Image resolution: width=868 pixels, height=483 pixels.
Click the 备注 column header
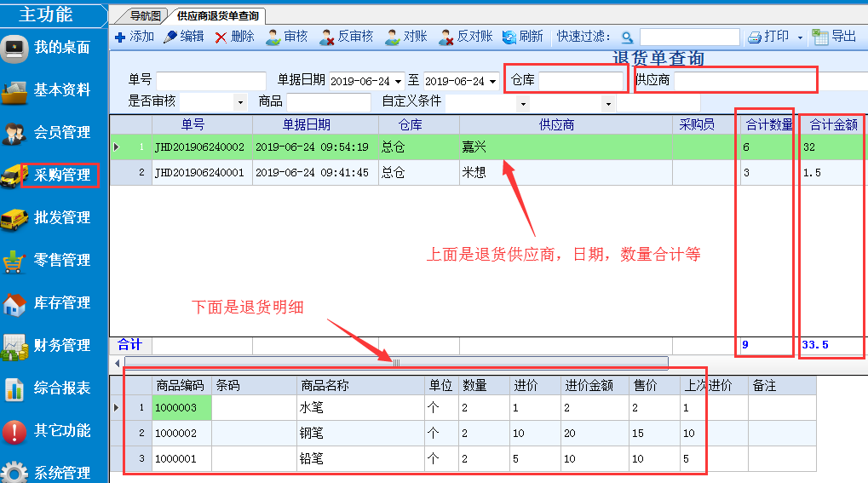782,386
